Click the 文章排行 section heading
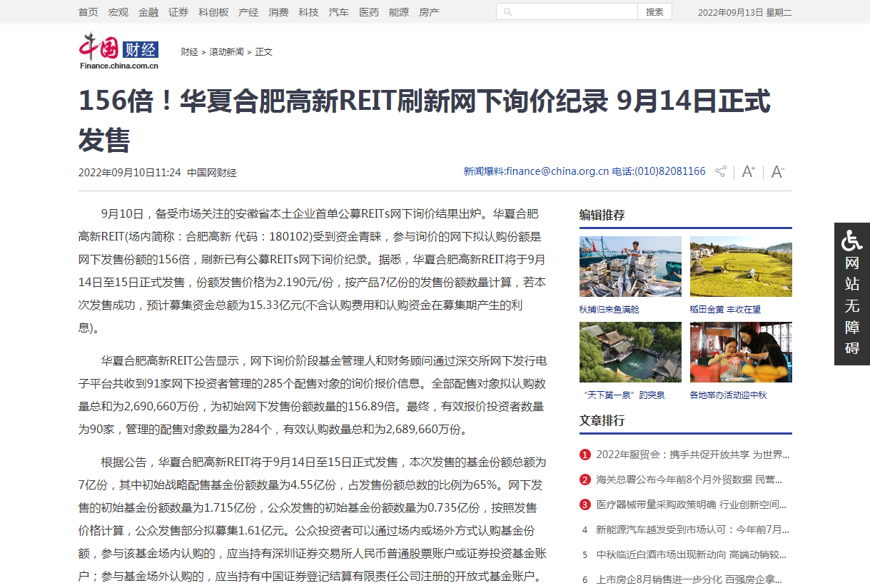Image resolution: width=870 pixels, height=588 pixels. (x=602, y=420)
